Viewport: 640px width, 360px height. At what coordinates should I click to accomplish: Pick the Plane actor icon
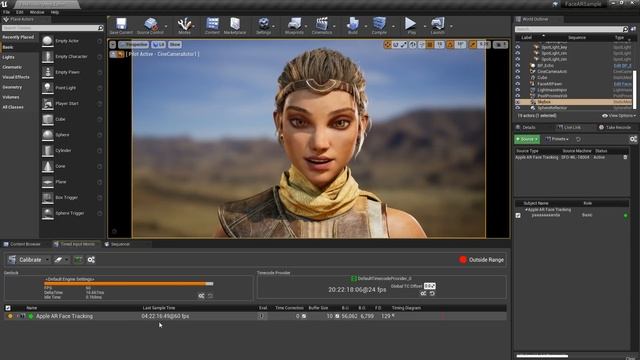pos(48,182)
